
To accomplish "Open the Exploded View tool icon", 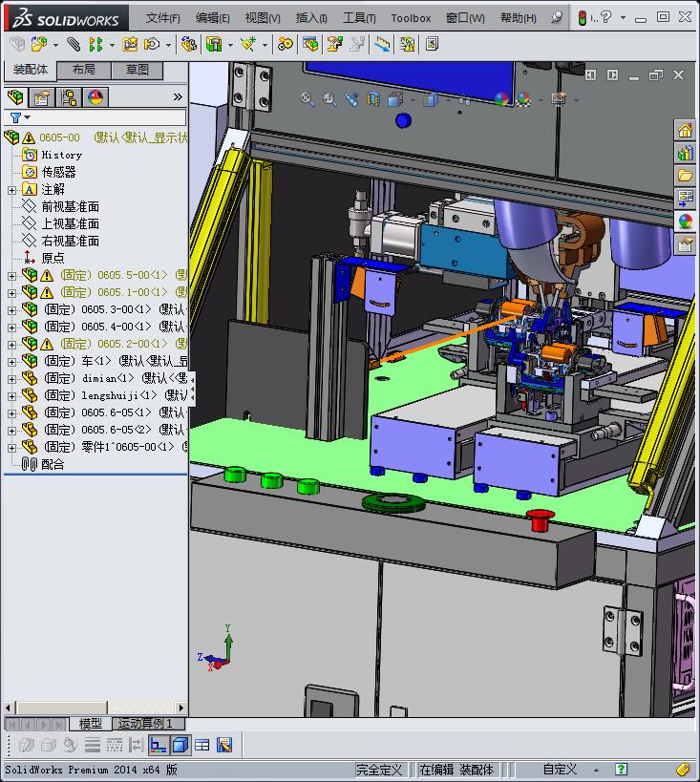I will (x=334, y=44).
